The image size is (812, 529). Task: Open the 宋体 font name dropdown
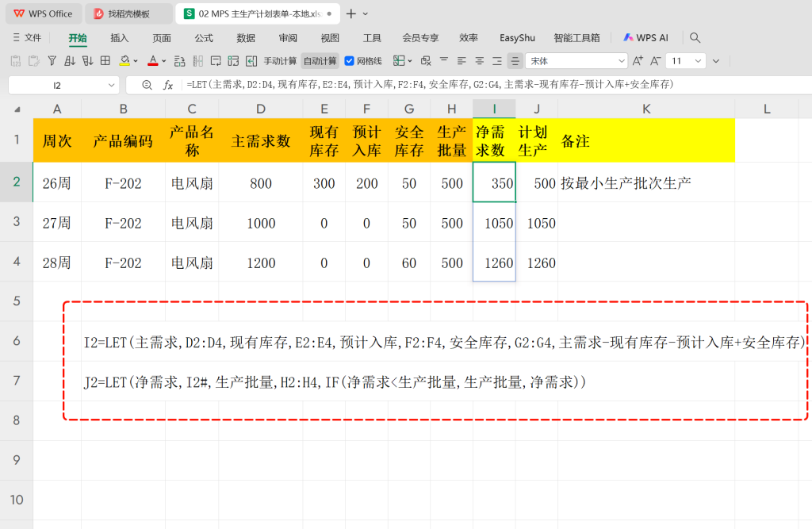[x=622, y=61]
